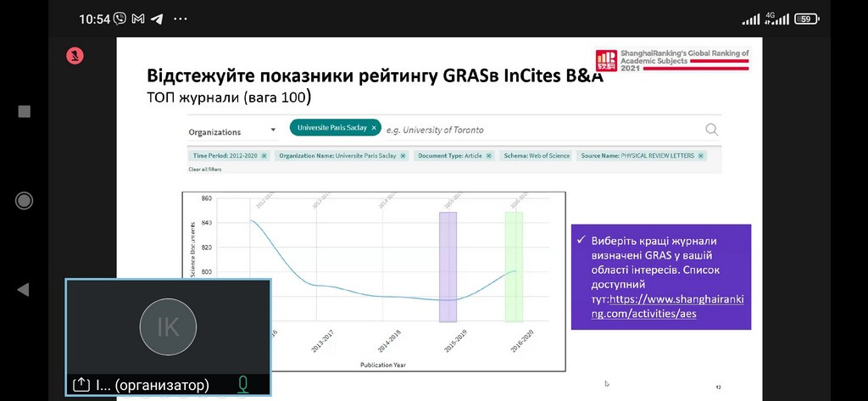Click the ShanghaiRanking logo on the slide

tap(606, 60)
